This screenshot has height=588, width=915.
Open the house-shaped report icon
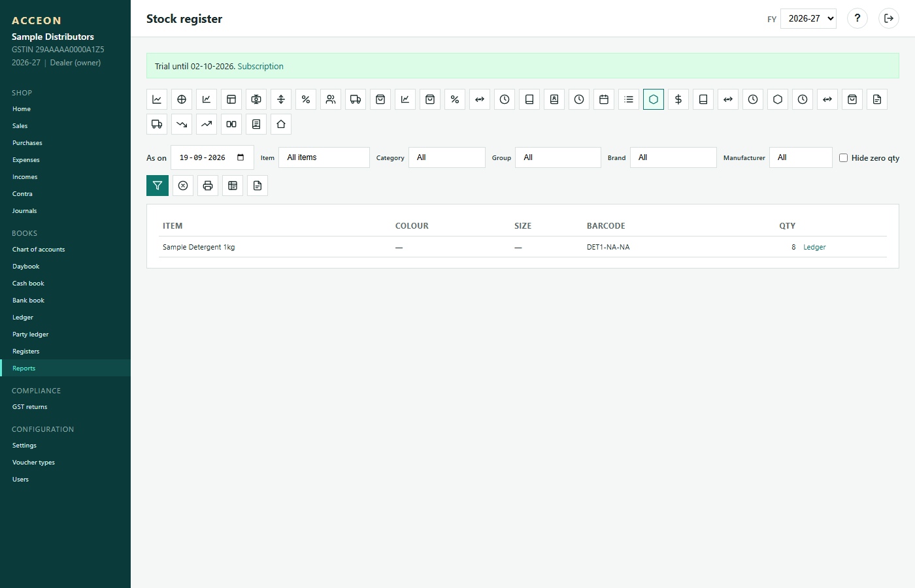click(x=281, y=124)
